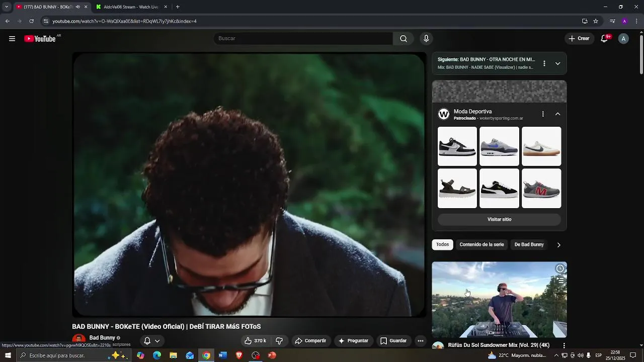Open the Rüfüs Du Sol Sundowner Mix thumbnail
Viewport: 644px width, 362px height.
click(x=499, y=300)
